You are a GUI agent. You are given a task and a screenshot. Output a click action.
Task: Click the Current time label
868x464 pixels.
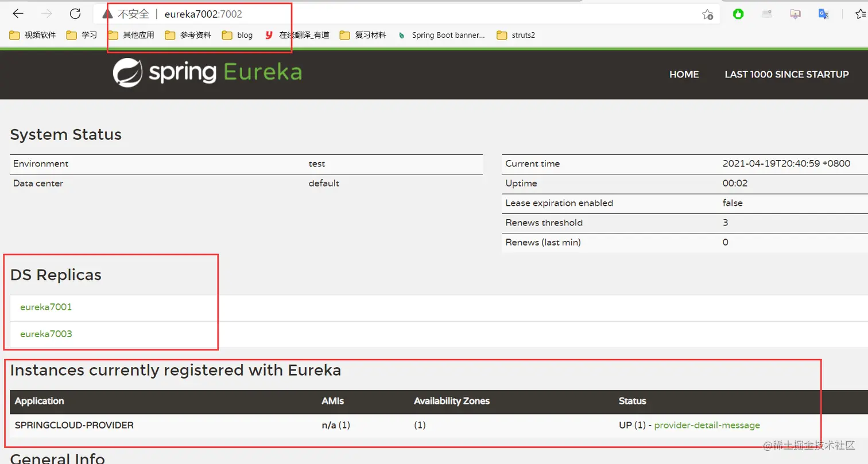[x=533, y=163]
